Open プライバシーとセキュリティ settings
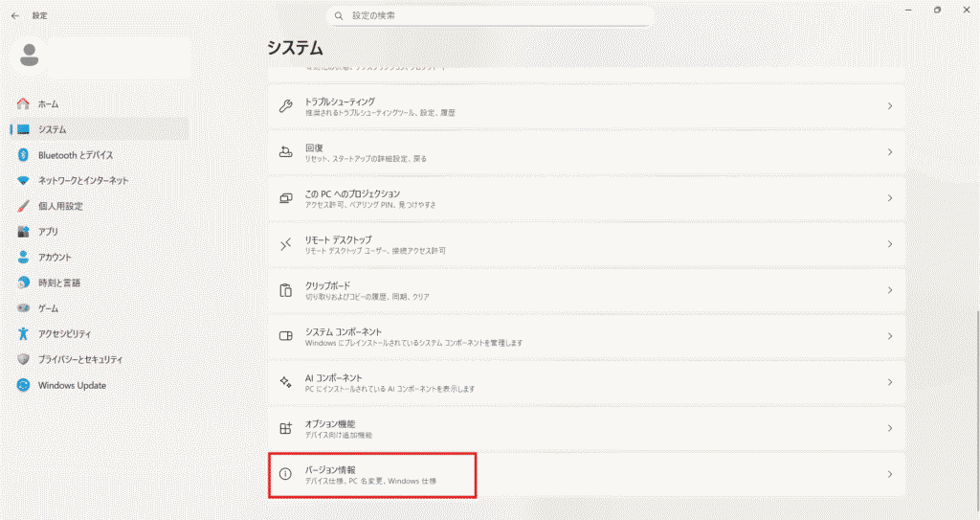Screen dimensions: 980x520 tap(100, 360)
